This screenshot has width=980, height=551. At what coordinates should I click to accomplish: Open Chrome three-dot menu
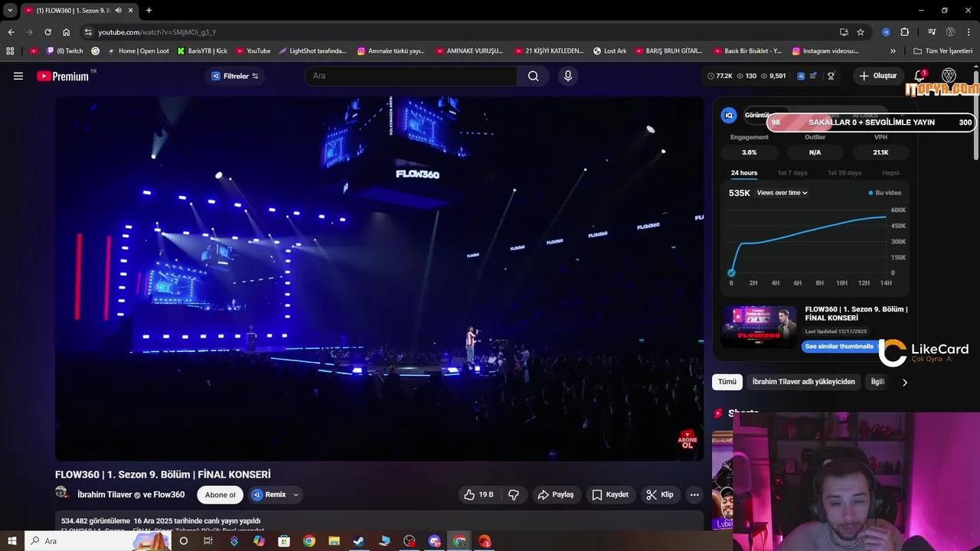(969, 32)
